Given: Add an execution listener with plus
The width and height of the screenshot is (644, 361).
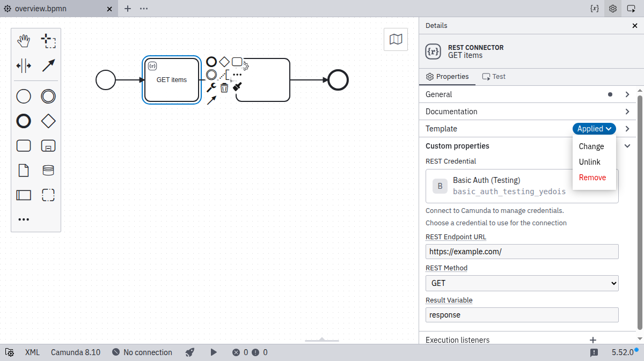Looking at the screenshot, I should click(x=593, y=340).
